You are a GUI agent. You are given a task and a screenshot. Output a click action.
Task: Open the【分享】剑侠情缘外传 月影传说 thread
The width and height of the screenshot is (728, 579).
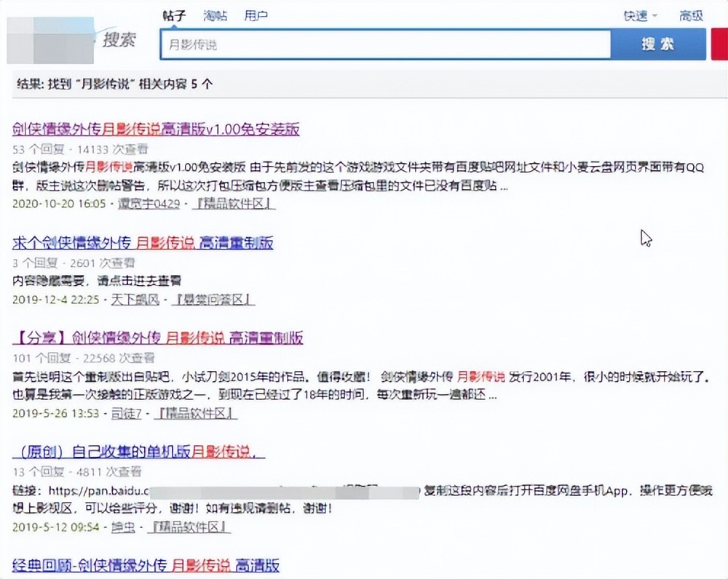click(157, 338)
